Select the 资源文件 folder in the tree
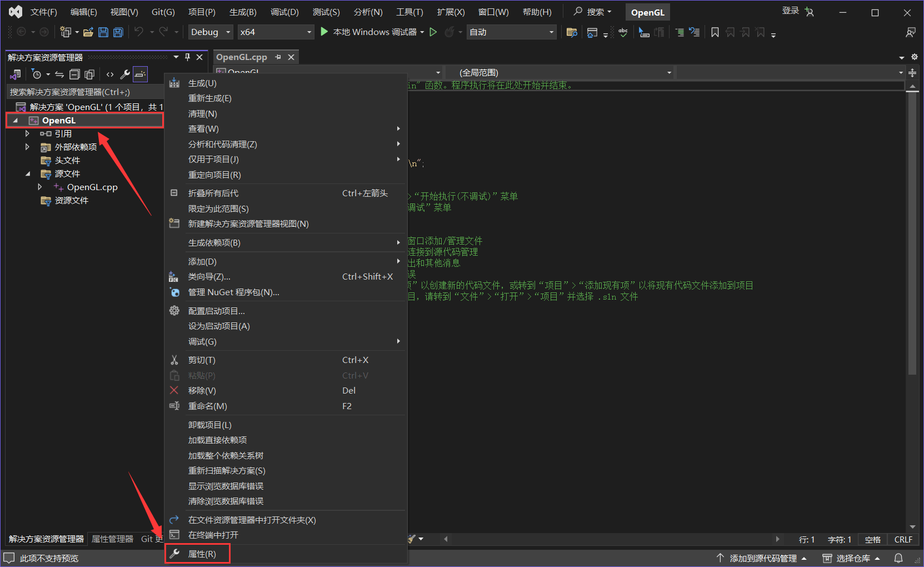Viewport: 924px width, 567px height. [x=71, y=200]
